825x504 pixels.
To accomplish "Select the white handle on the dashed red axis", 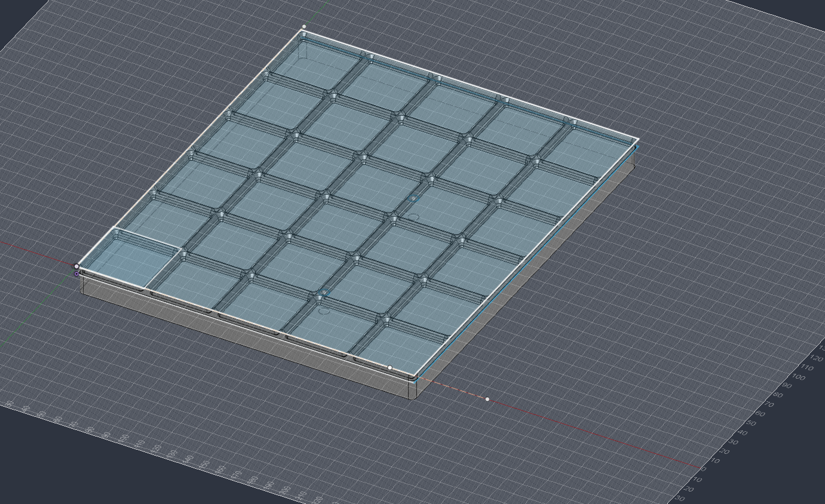I will 487,399.
